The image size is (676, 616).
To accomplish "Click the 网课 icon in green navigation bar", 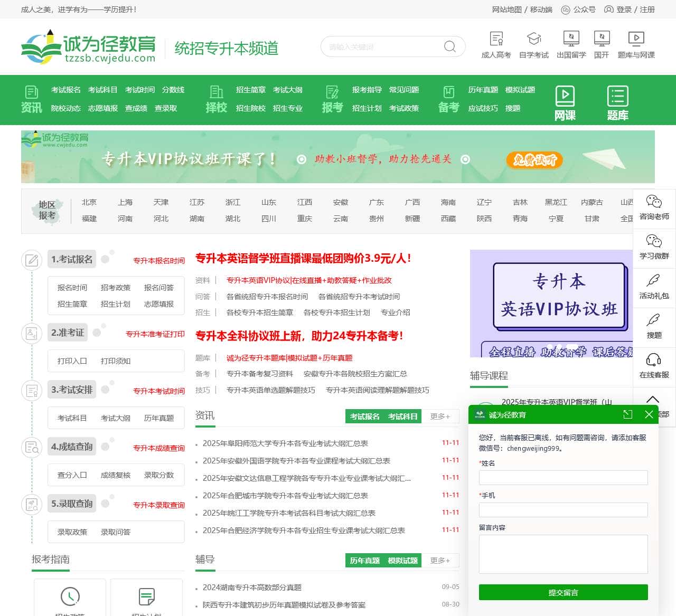I will click(x=566, y=100).
